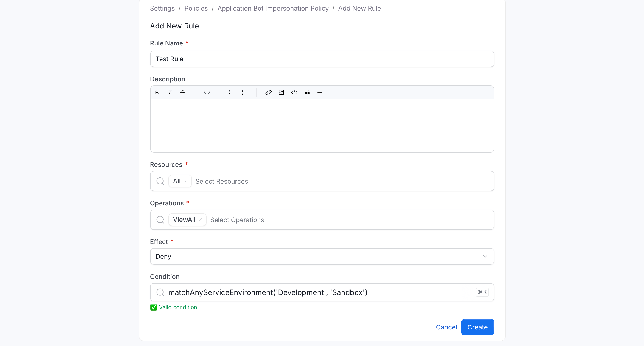Insert an image into the Description
This screenshot has height=346, width=644.
tap(281, 92)
